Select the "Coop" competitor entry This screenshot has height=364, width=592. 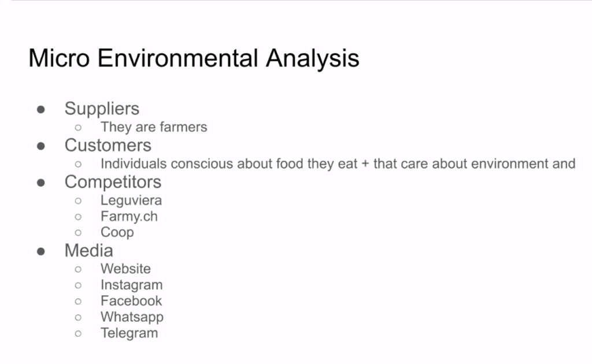coord(117,232)
